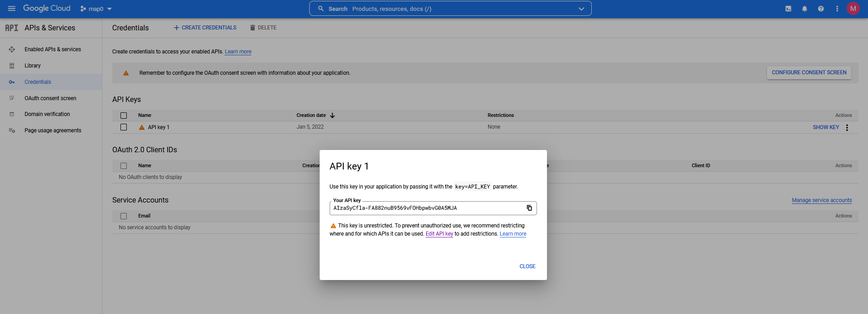
Task: Click the DELETE button in header
Action: (263, 28)
